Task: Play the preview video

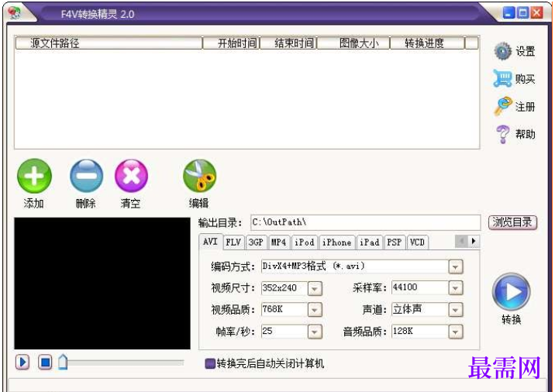Action: [x=22, y=362]
